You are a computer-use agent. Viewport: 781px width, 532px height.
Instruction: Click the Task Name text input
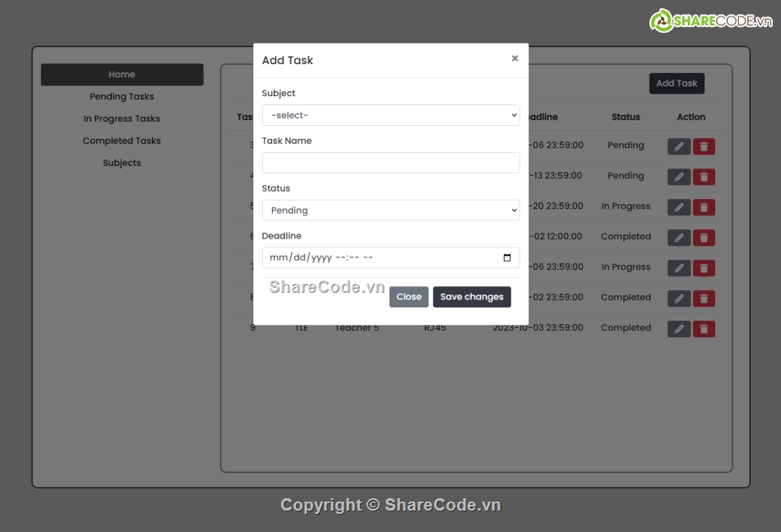point(391,163)
